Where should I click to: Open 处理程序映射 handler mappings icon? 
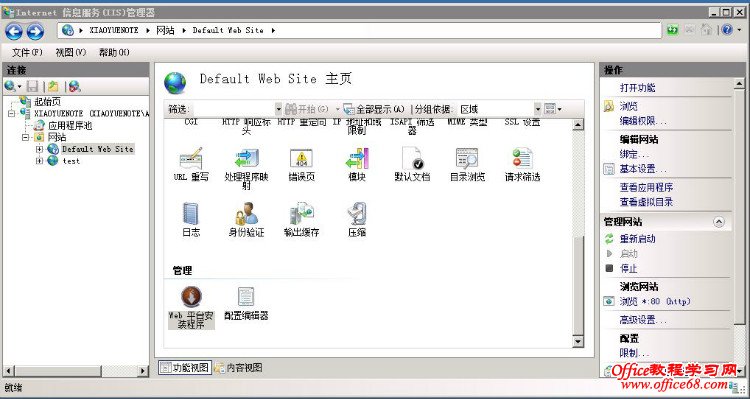point(246,158)
